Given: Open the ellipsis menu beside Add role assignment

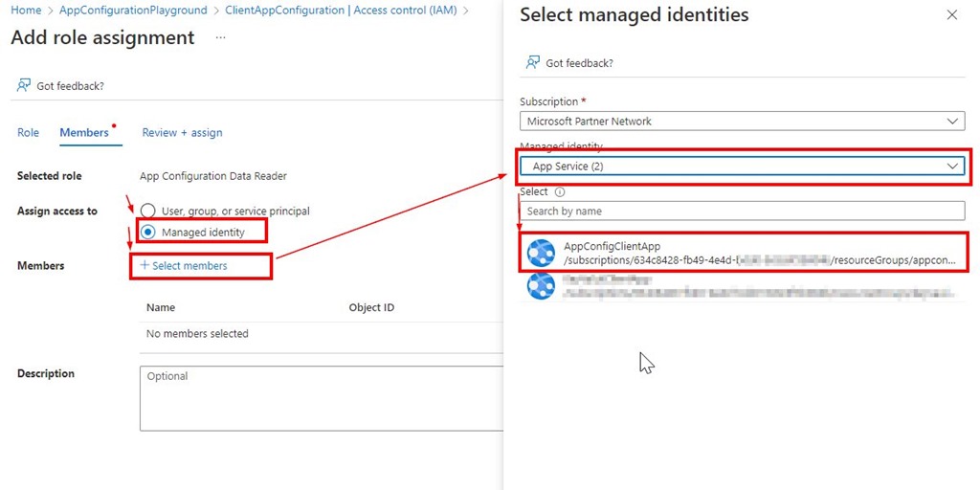Looking at the screenshot, I should click(221, 37).
